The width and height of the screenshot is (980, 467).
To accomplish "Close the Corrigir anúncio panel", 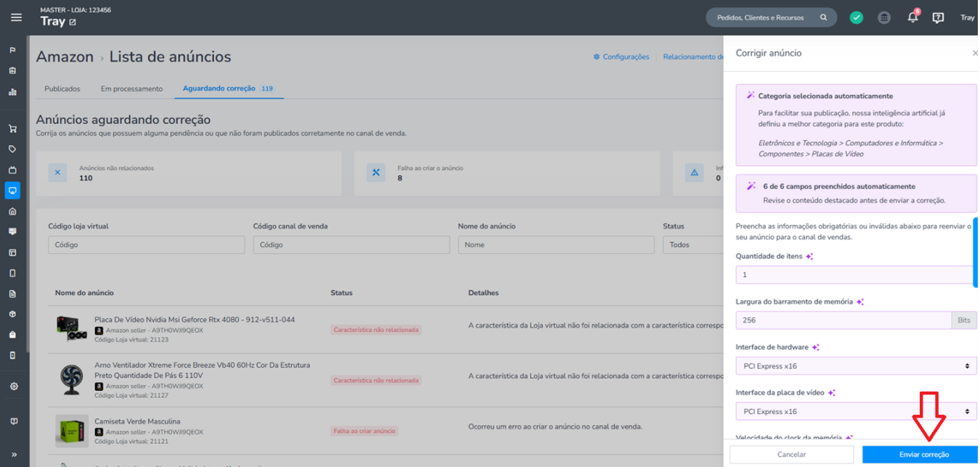I will click(975, 53).
